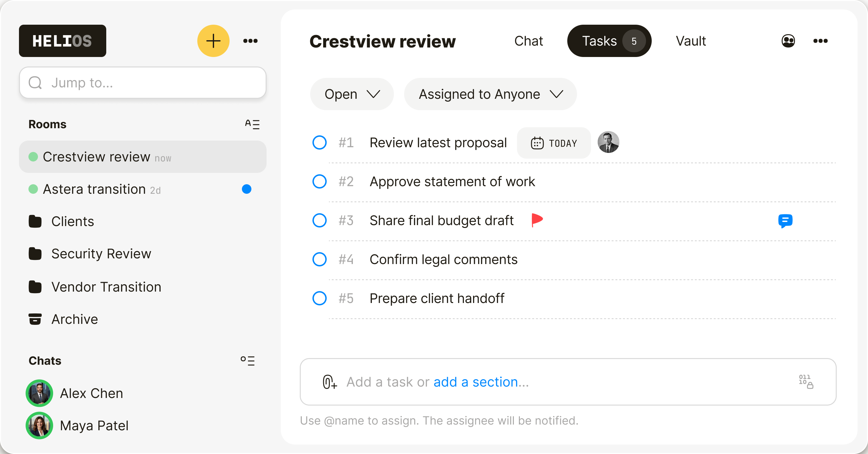Open the Assigned to Anyone dropdown
Image resolution: width=868 pixels, height=454 pixels.
click(x=490, y=94)
